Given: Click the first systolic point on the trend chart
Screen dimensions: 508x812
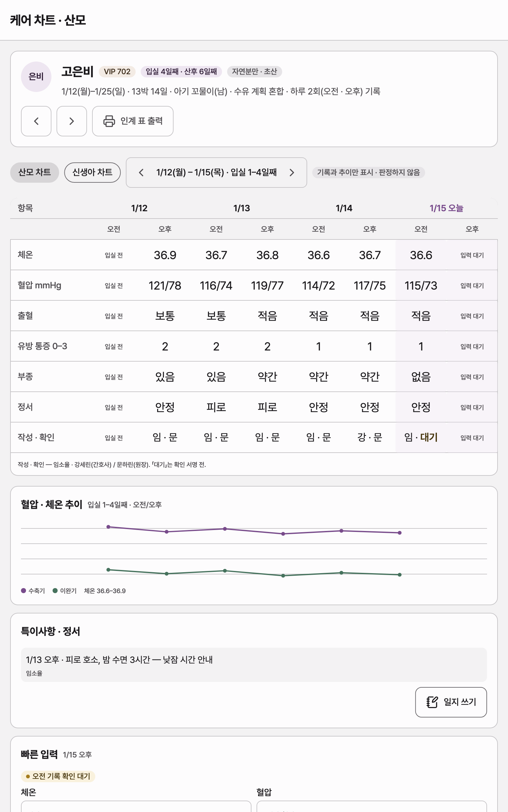Looking at the screenshot, I should click(108, 527).
